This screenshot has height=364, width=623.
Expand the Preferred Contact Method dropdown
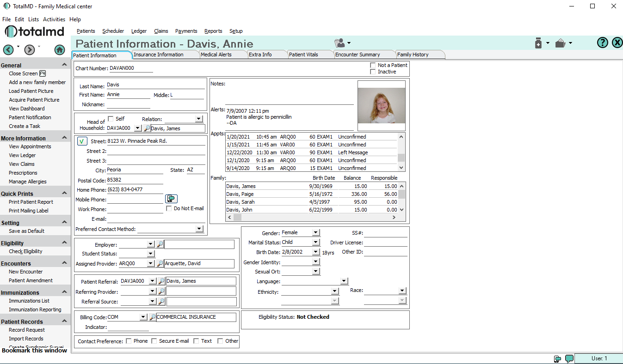[199, 229]
